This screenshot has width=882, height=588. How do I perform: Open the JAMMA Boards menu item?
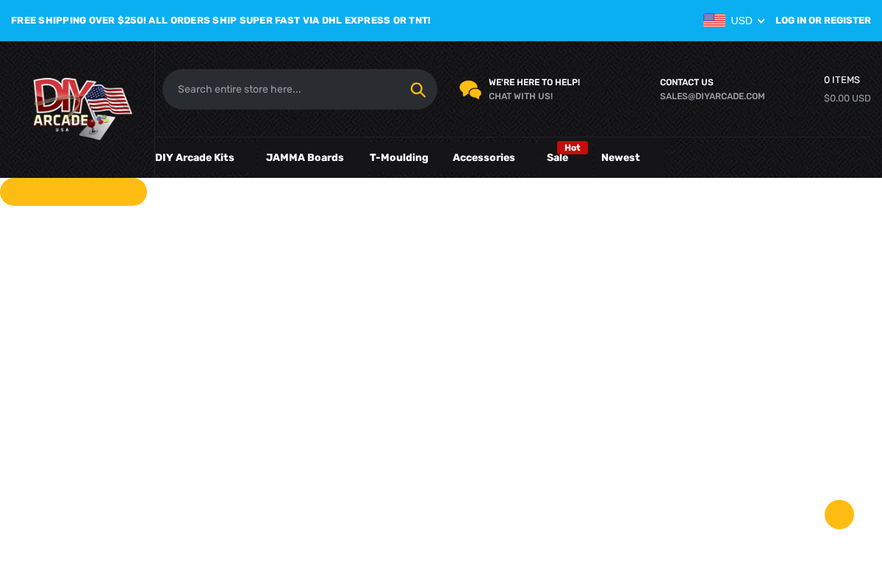tap(304, 157)
